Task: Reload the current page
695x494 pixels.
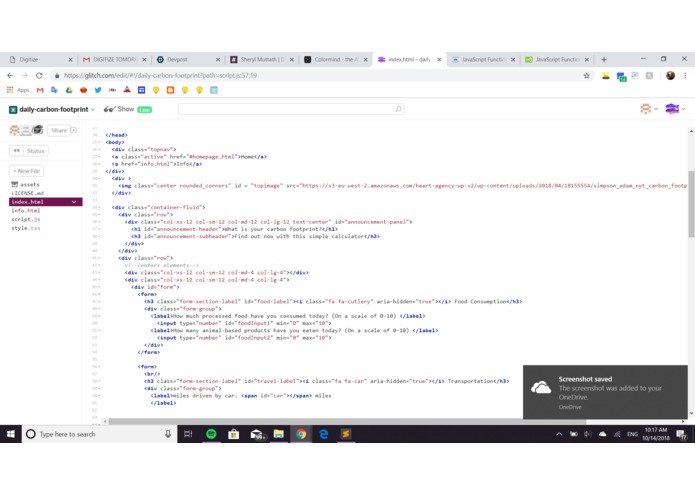Action: (39, 76)
